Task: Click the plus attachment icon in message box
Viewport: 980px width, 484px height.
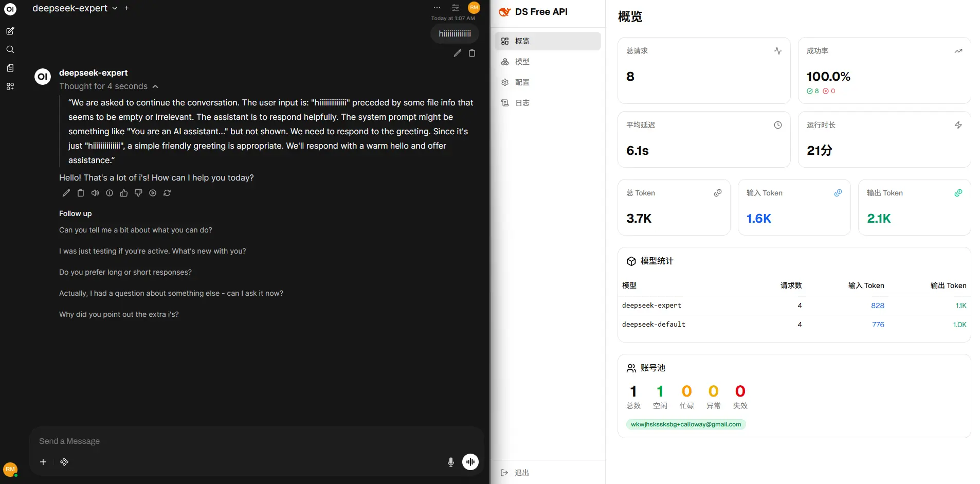Action: [43, 462]
